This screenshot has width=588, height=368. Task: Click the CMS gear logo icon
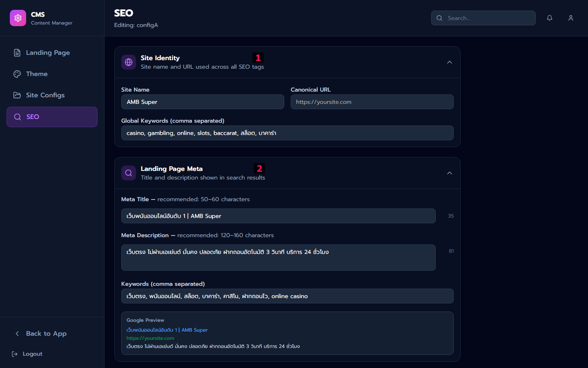pos(18,18)
